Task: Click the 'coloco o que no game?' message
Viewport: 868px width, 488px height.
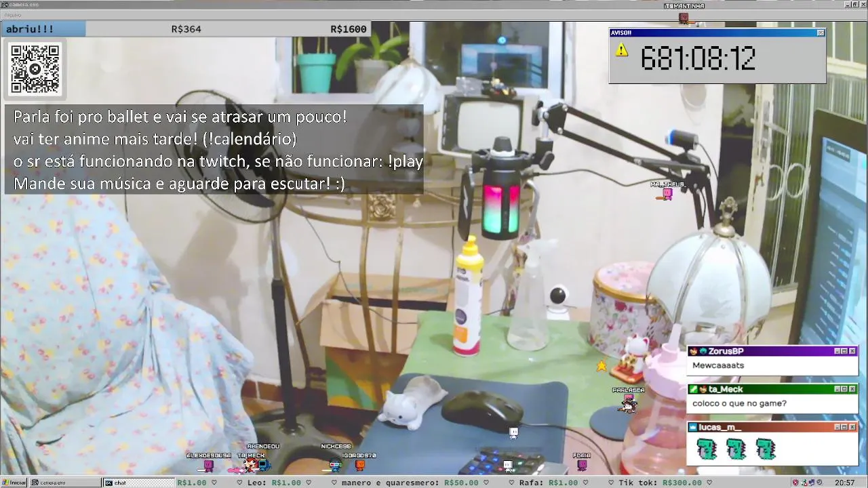Action: pos(739,403)
